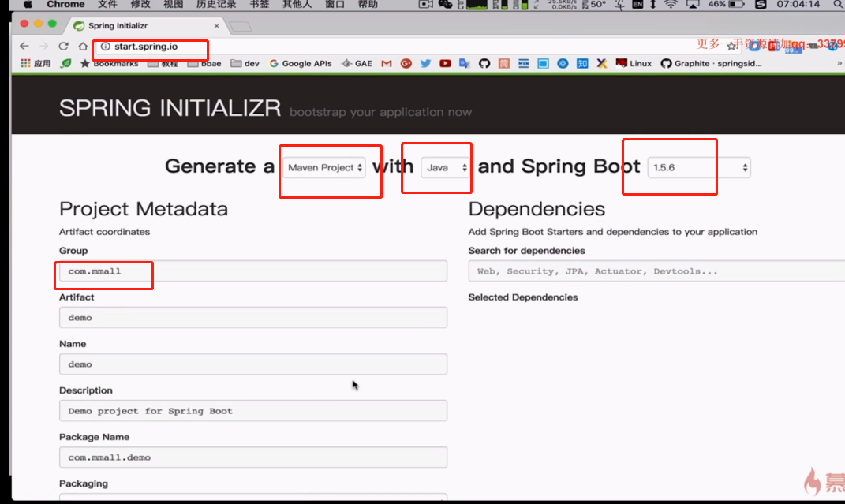The width and height of the screenshot is (845, 504).
Task: Open the Gmail bookmark icon
Action: coord(387,64)
